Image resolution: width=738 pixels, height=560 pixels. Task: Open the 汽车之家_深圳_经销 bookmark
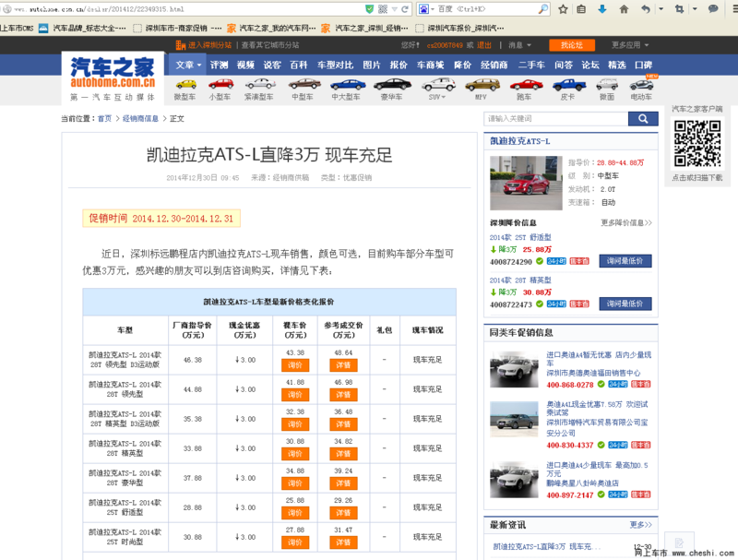click(x=365, y=29)
